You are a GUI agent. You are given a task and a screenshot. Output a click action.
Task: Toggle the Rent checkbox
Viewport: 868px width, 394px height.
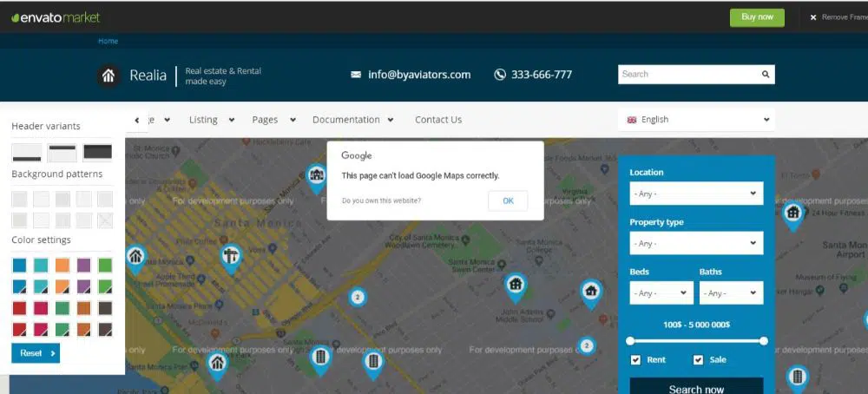(x=635, y=360)
